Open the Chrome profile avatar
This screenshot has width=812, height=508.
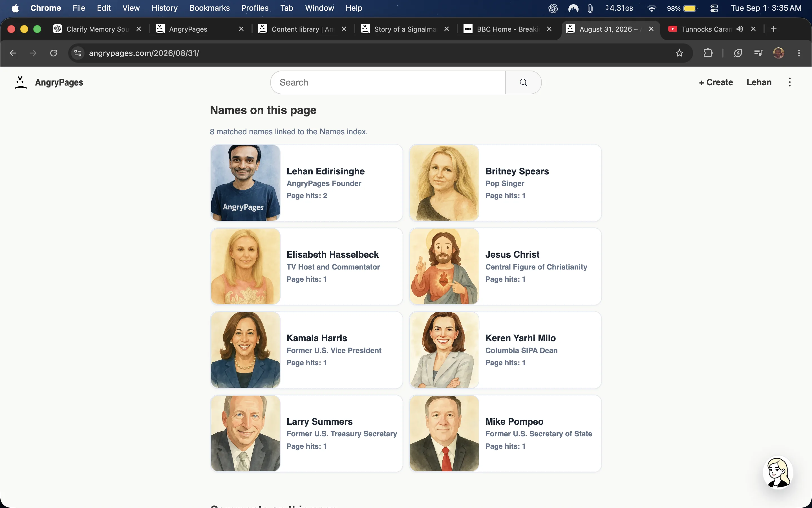coord(778,53)
